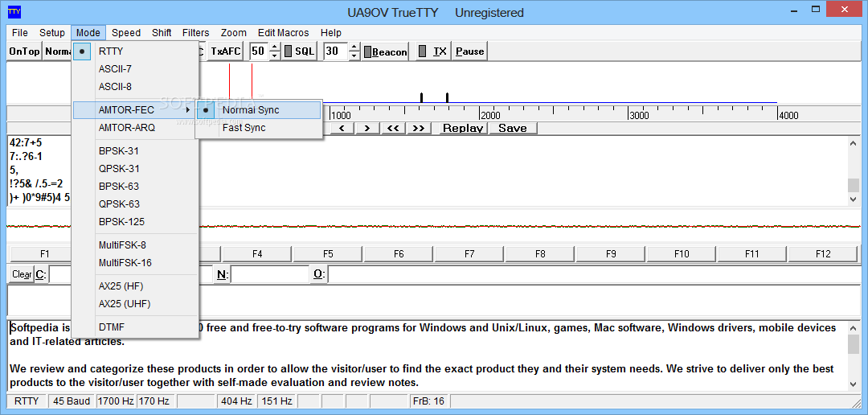Choose Fast Sync option

(x=259, y=127)
